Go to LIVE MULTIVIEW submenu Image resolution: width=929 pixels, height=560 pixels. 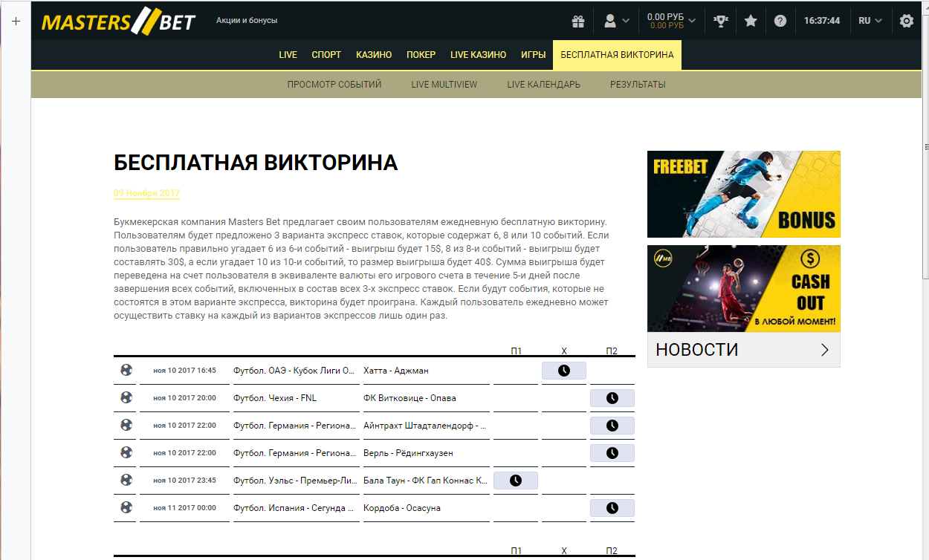point(444,85)
